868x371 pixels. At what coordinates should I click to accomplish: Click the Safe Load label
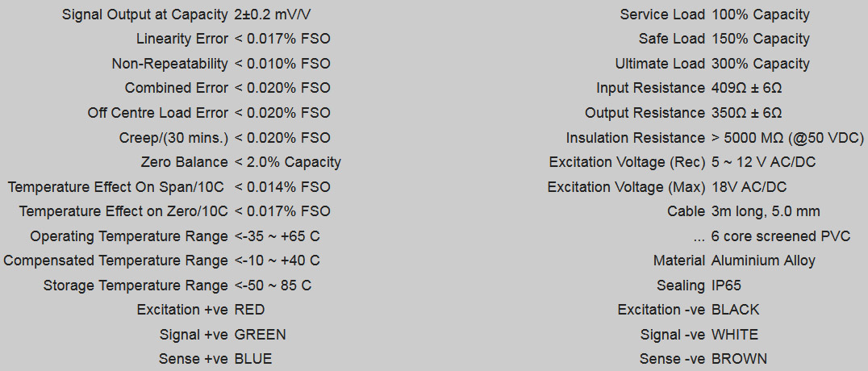671,39
